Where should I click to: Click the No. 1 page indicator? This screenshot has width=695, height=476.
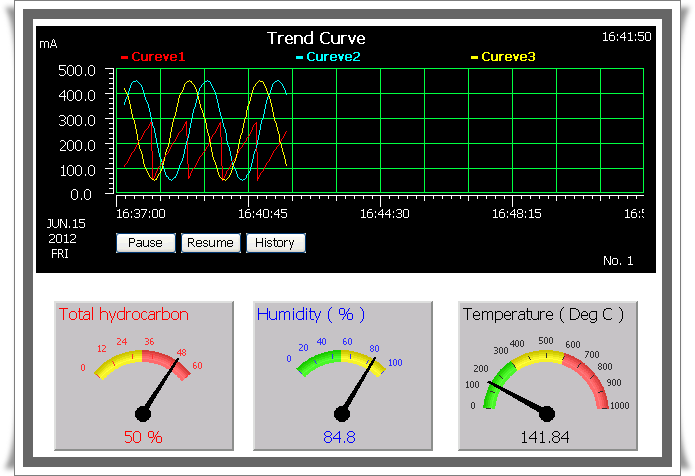click(x=618, y=261)
